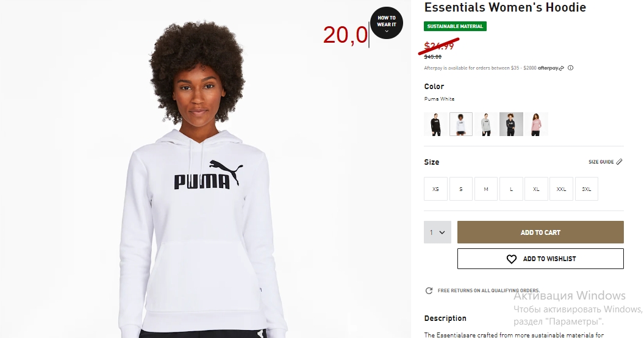Add to wishlist

540,259
